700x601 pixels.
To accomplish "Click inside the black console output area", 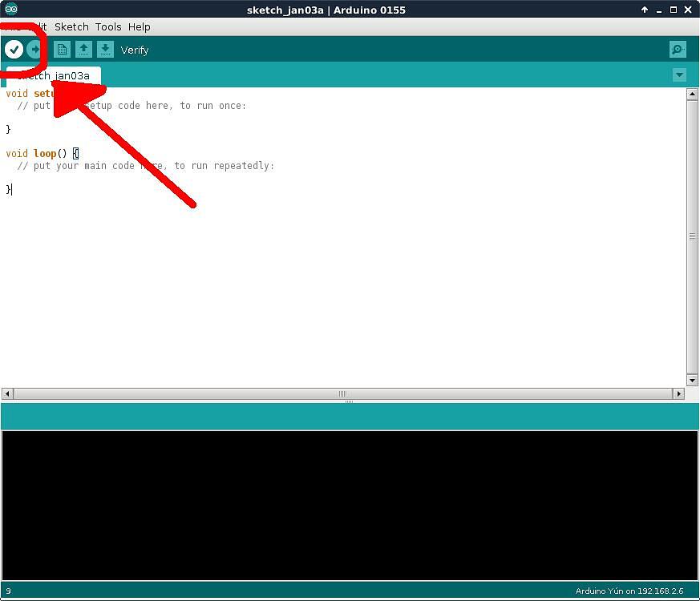I will (350, 505).
